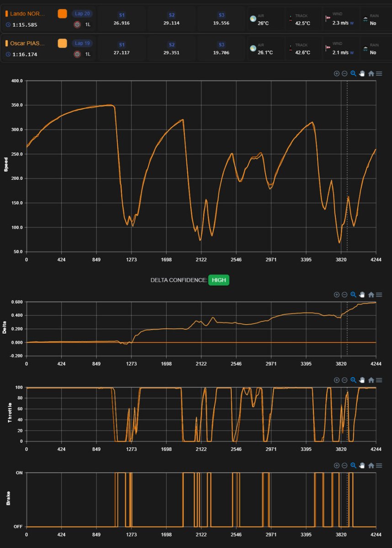Open the Speed chart hamburger menu
The width and height of the screenshot is (392, 548).
379,74
